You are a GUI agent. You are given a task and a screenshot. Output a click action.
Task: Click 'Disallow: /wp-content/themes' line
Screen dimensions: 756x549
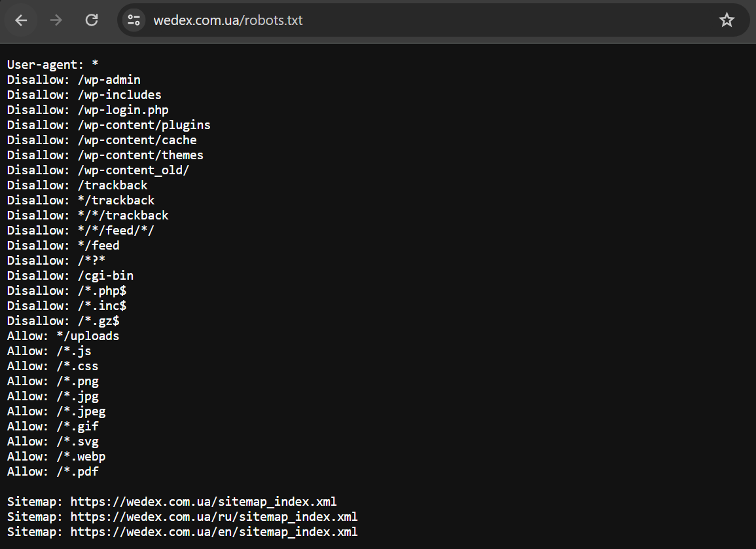(105, 155)
